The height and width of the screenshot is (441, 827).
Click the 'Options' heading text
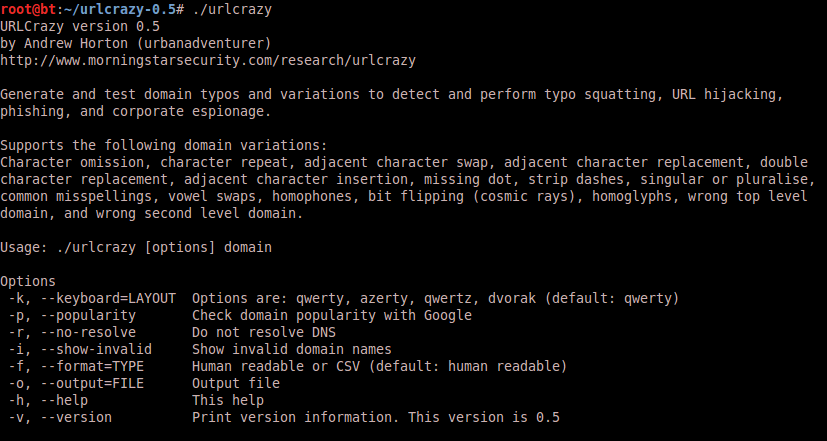28,282
